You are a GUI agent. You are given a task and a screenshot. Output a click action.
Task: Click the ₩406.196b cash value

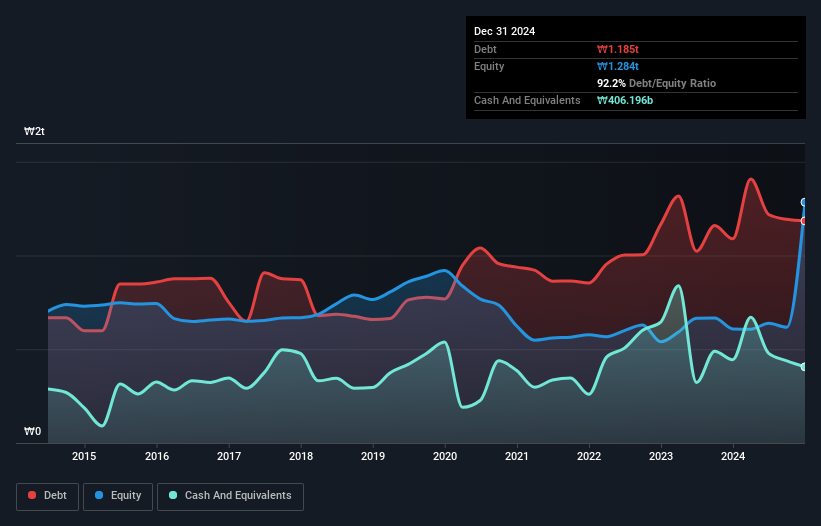click(625, 100)
